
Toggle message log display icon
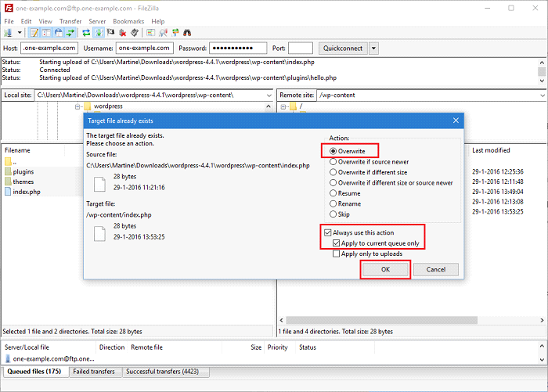(34, 33)
